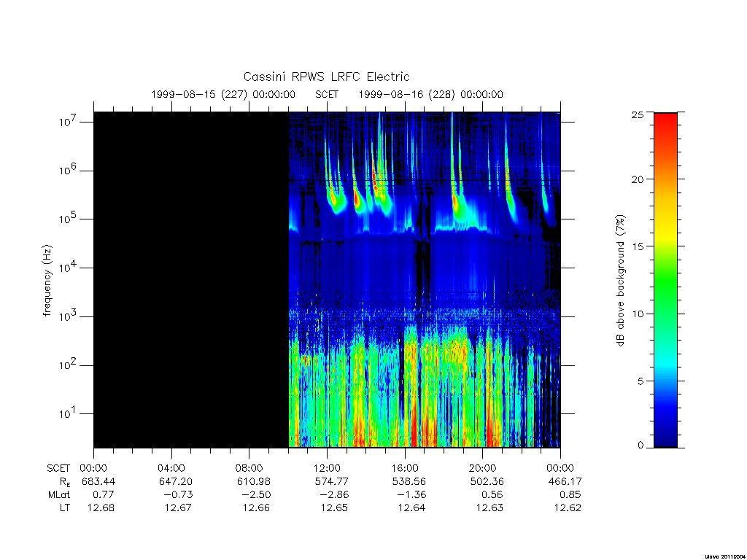
Task: Click the LT value '12.63'
Action: pyautogui.click(x=489, y=508)
